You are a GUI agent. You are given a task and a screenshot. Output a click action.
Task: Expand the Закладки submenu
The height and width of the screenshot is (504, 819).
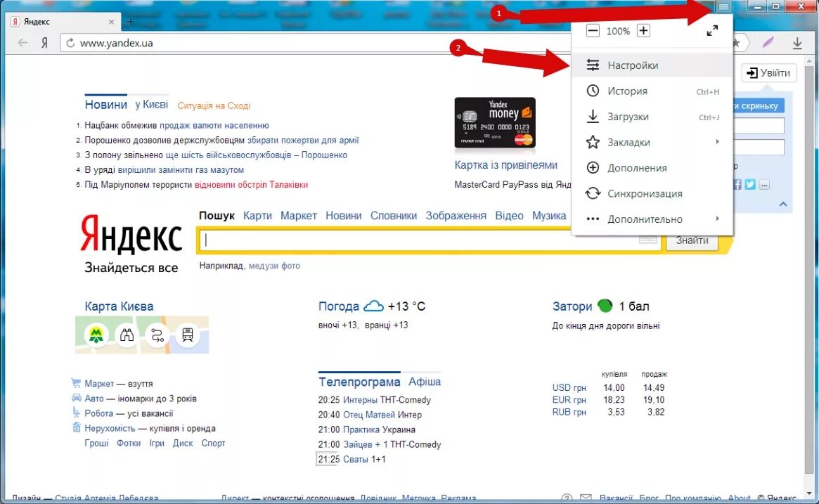[x=652, y=142]
